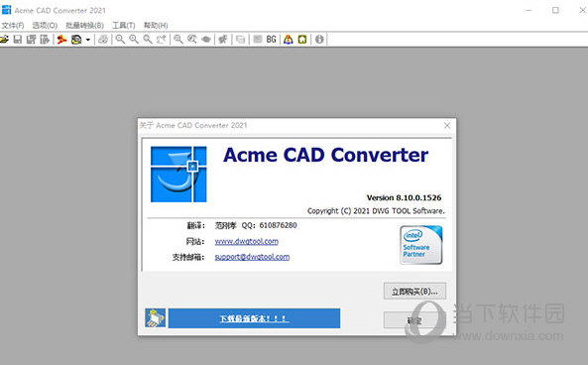The image size is (588, 365).
Task: Close the About Acme CAD Converter dialog
Action: (x=447, y=125)
